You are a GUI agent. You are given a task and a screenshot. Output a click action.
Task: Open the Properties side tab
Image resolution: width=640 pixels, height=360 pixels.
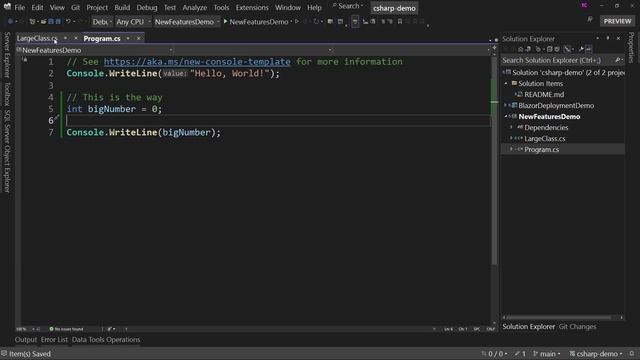(631, 47)
